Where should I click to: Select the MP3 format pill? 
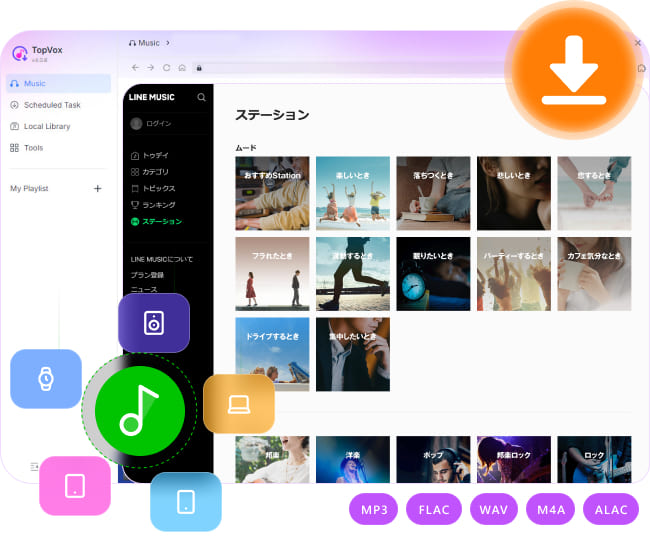coord(374,509)
